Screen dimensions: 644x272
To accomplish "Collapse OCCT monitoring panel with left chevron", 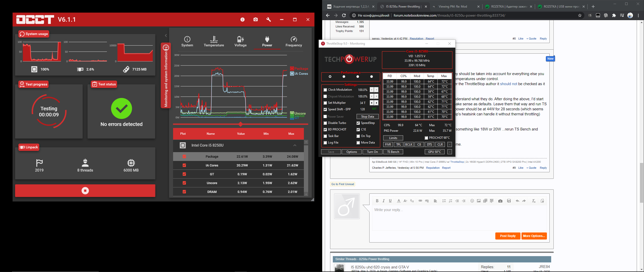I will (166, 36).
